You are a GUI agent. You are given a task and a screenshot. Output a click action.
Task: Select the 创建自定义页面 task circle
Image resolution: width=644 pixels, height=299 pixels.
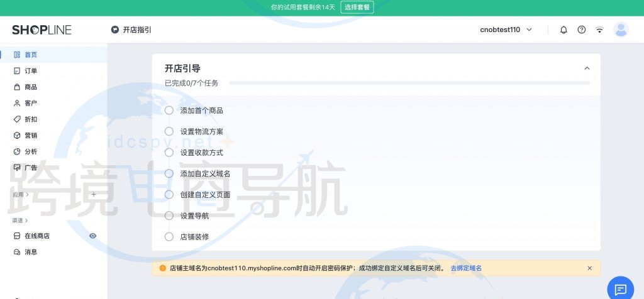(169, 195)
